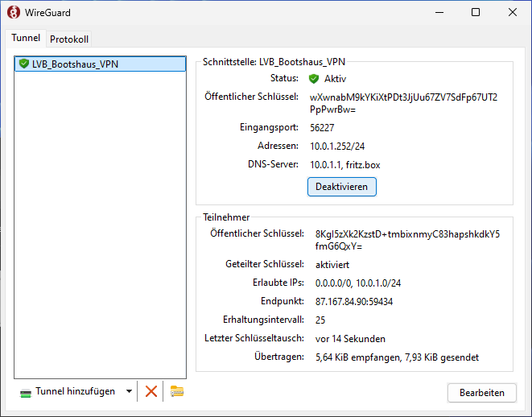
Task: Click the WireGuard logo in title bar
Action: (x=14, y=13)
